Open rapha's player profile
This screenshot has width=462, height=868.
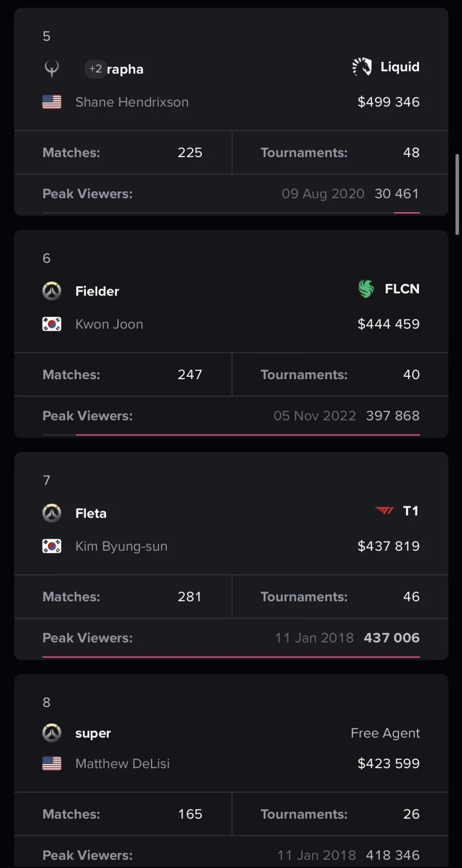coord(125,70)
